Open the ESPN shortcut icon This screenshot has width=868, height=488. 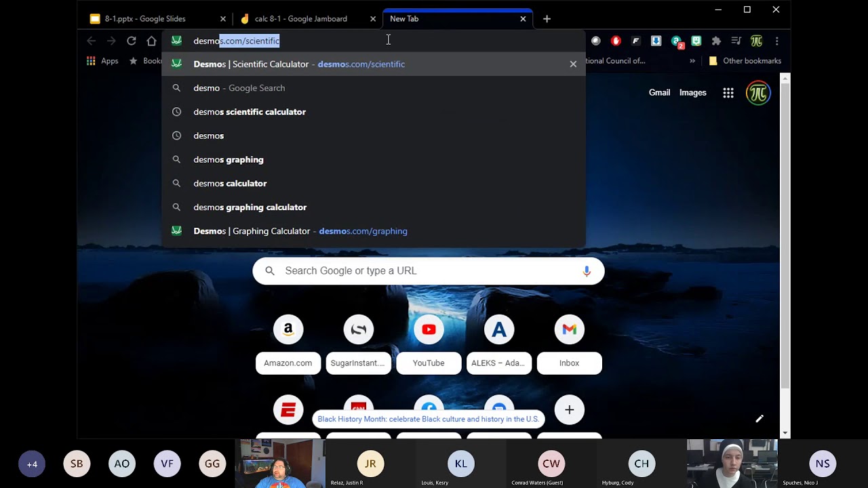point(288,410)
